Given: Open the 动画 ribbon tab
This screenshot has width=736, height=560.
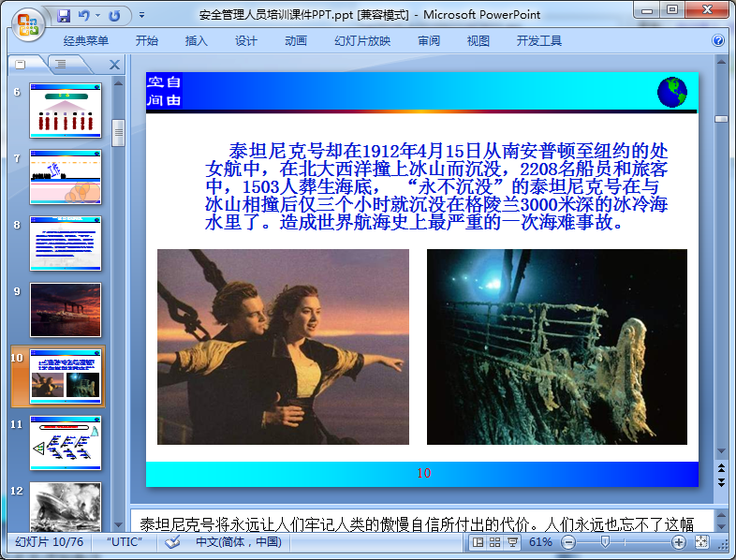Looking at the screenshot, I should [x=296, y=41].
